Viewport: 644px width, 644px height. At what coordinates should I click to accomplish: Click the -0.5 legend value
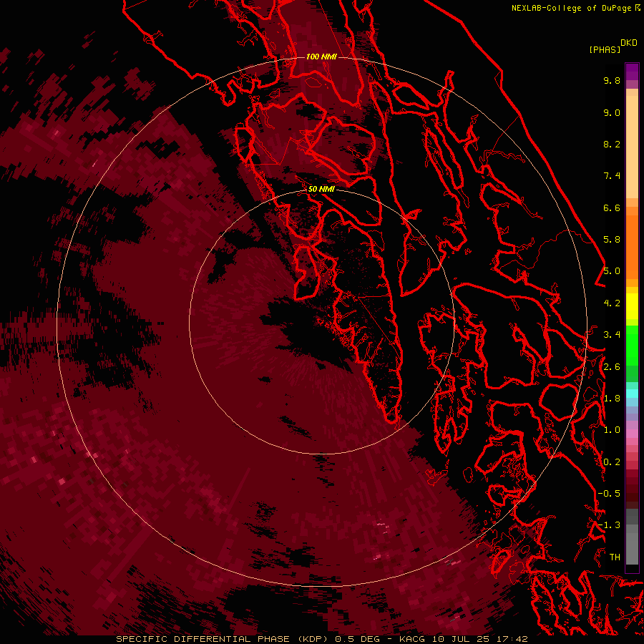[609, 494]
